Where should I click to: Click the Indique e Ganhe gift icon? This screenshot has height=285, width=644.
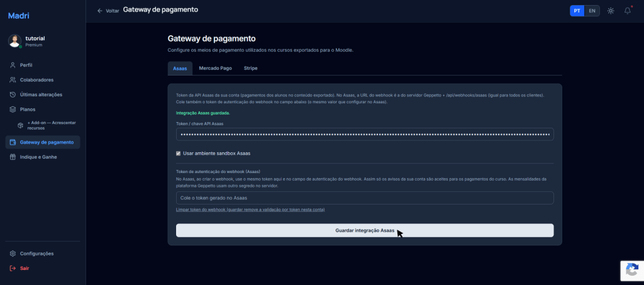tap(13, 157)
